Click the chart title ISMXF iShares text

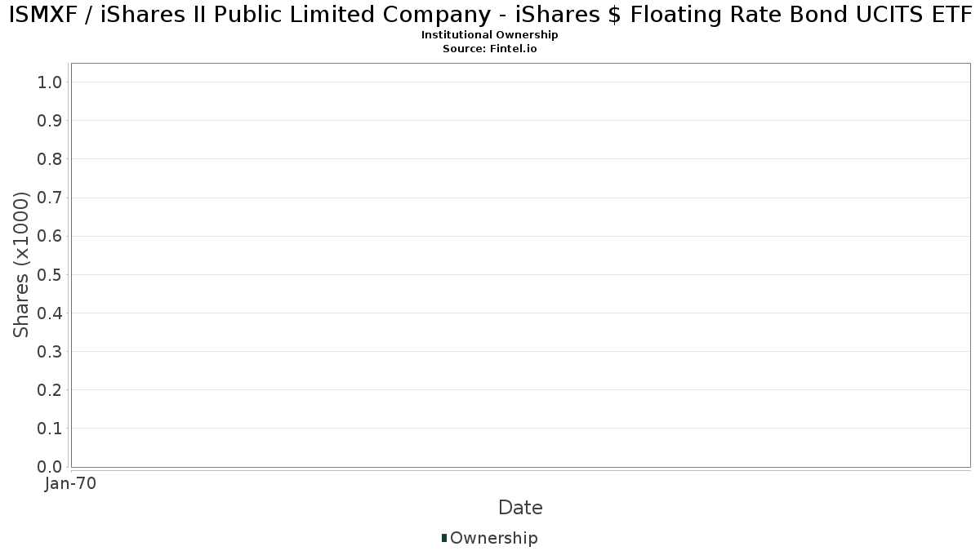490,15
